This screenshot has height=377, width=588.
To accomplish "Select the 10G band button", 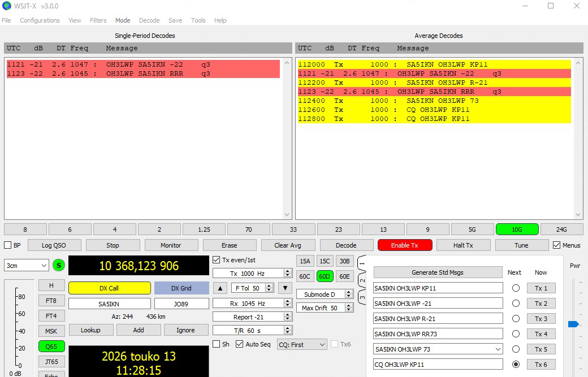I will (x=517, y=229).
